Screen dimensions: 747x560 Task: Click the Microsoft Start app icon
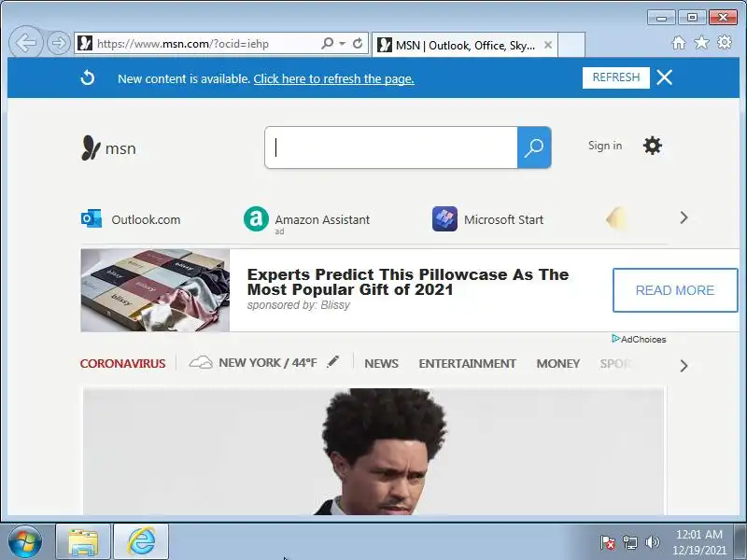(x=444, y=218)
